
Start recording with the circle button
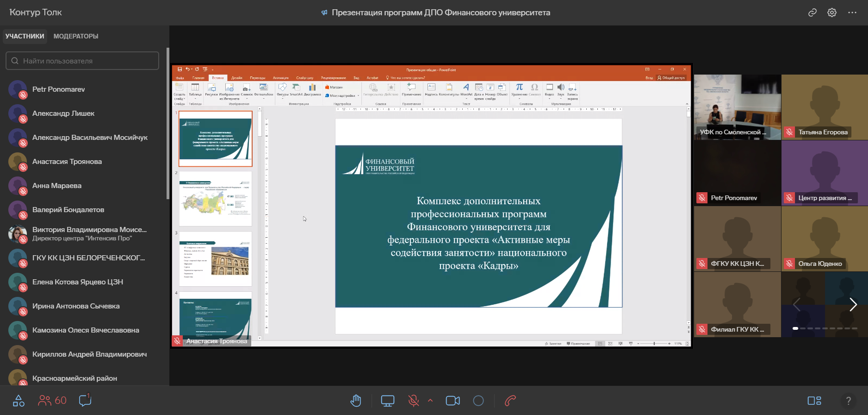coord(478,401)
